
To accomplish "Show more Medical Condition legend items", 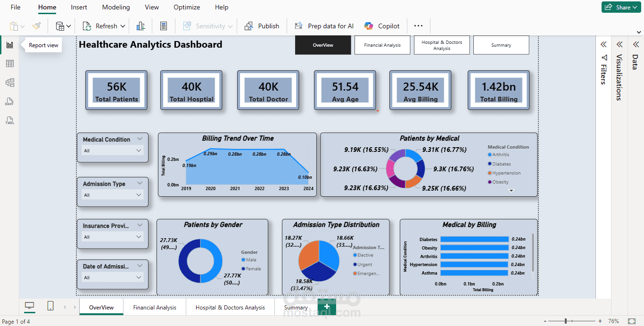I will [x=511, y=191].
